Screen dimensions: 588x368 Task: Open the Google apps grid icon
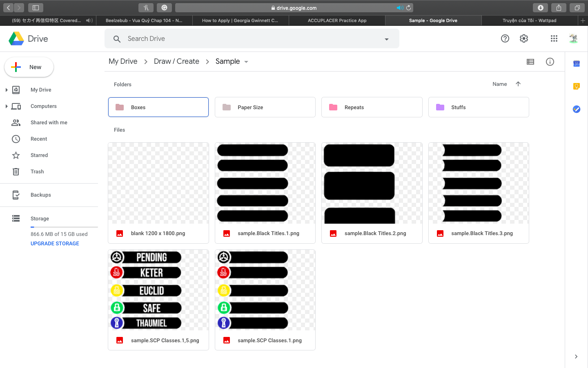(554, 38)
